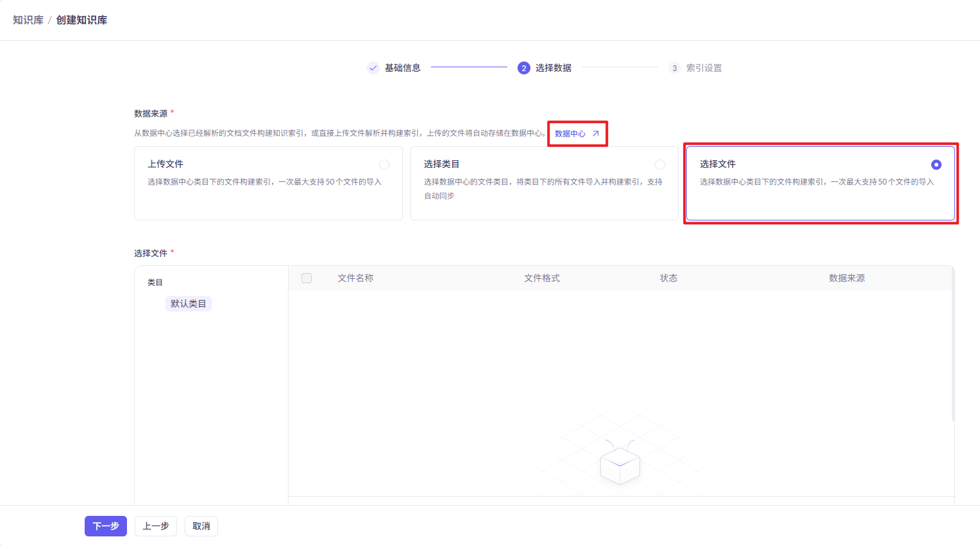Screen dimensions: 980x546
Task: Click the external arrow icon beside 数据中心
Action: pos(595,134)
